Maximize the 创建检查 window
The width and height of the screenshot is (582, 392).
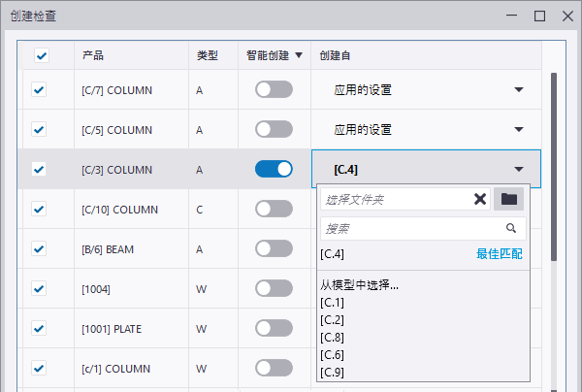[x=539, y=16]
